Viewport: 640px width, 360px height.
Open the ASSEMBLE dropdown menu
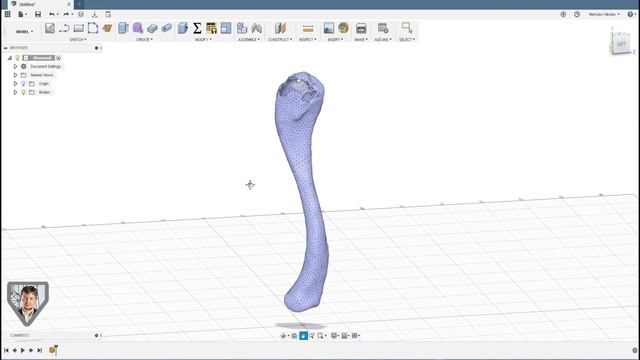pyautogui.click(x=249, y=40)
